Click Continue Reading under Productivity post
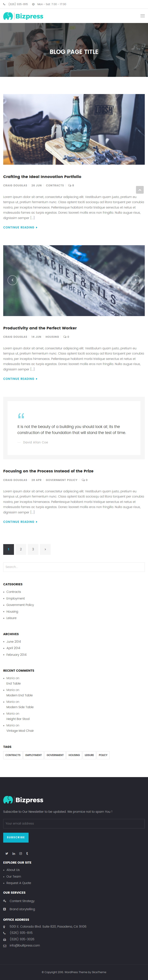The width and height of the screenshot is (148, 980). pos(20,379)
